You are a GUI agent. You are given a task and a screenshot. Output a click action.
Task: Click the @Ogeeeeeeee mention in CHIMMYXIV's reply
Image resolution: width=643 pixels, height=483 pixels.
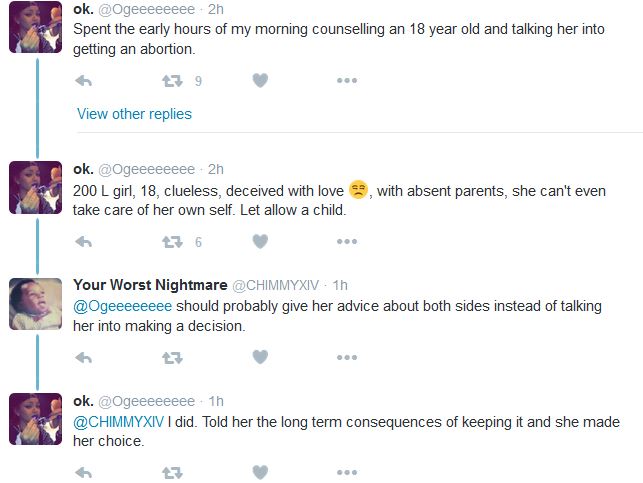[123, 306]
